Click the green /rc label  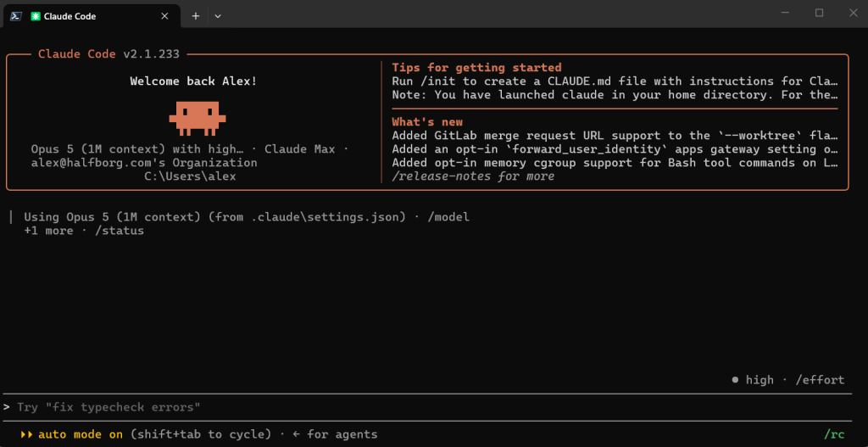834,434
